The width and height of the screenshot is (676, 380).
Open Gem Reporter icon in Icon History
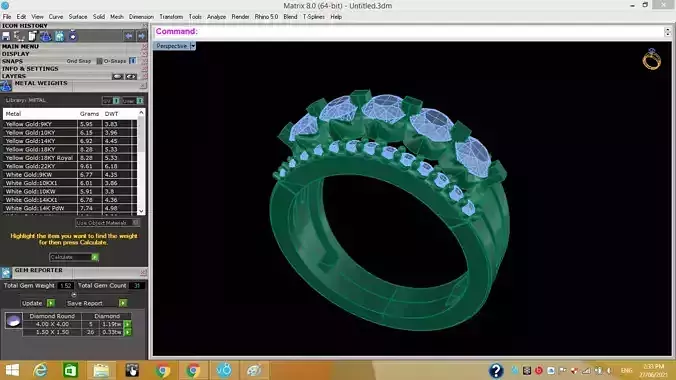click(x=59, y=36)
